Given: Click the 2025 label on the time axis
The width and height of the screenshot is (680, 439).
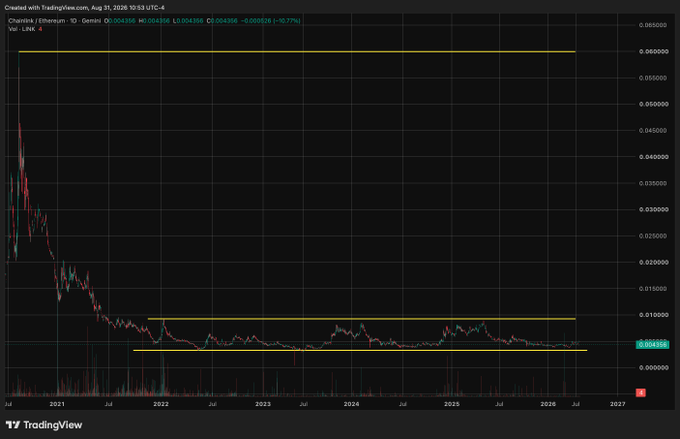Looking at the screenshot, I should 452,404.
